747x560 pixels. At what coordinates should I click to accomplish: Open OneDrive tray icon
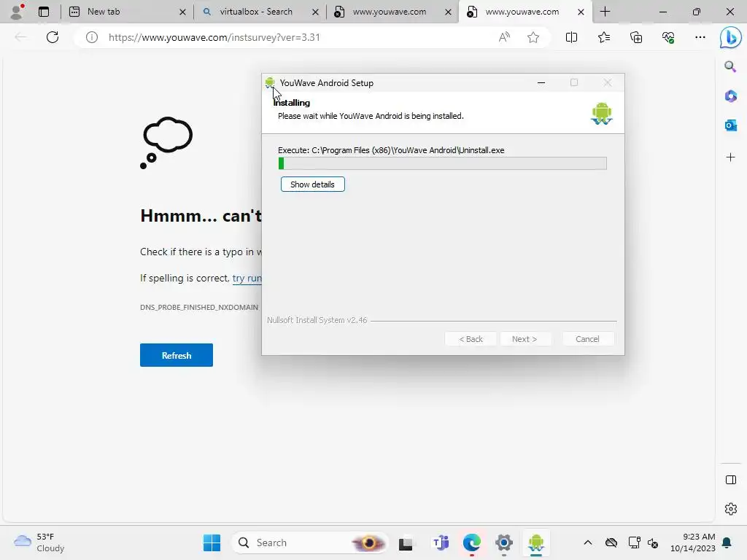[611, 542]
